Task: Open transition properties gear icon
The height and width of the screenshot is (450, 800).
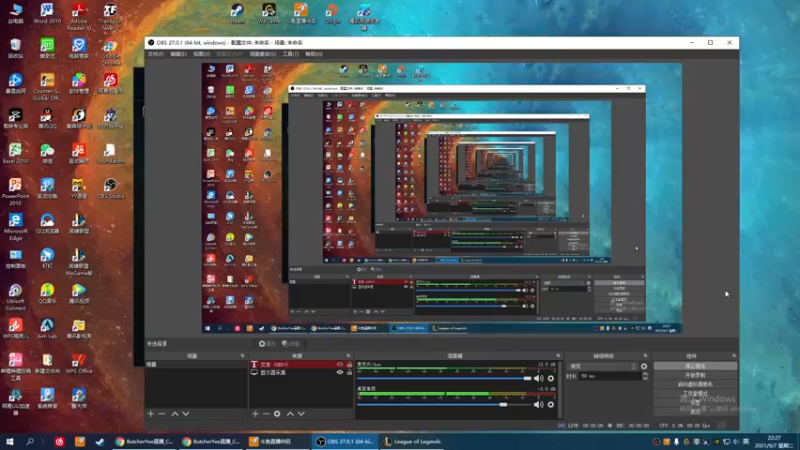Action: tap(644, 366)
